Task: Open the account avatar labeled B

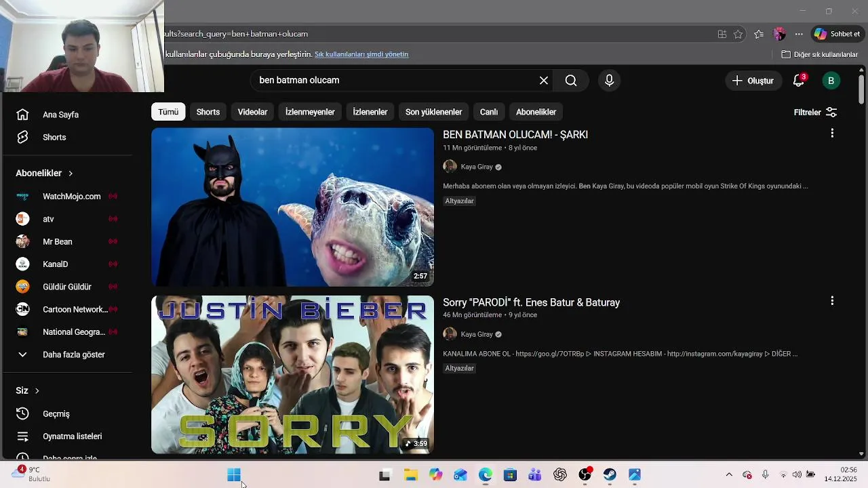Action: 831,81
